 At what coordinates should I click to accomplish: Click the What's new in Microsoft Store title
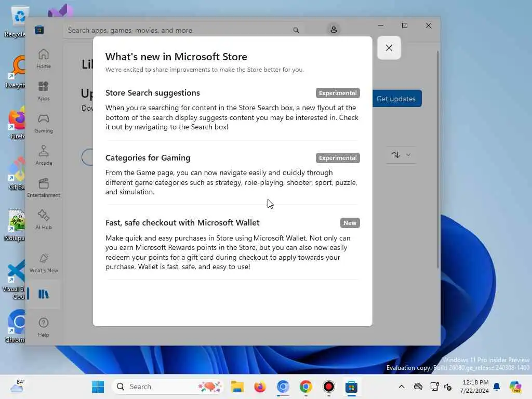(x=176, y=57)
